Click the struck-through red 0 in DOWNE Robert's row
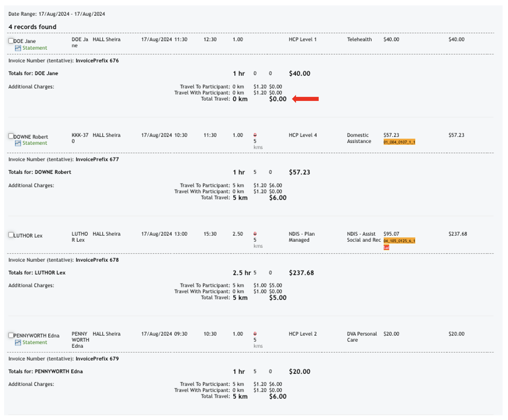 [255, 135]
